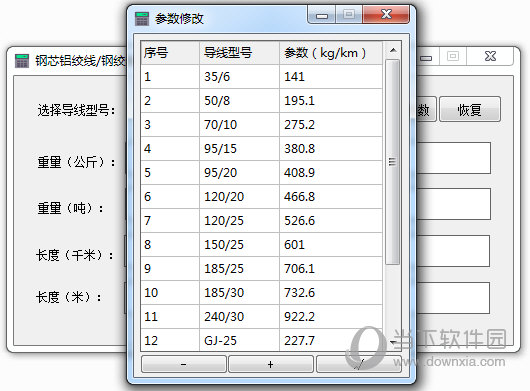Click parameter value 141
Image resolution: width=530 pixels, height=391 pixels.
[x=331, y=77]
